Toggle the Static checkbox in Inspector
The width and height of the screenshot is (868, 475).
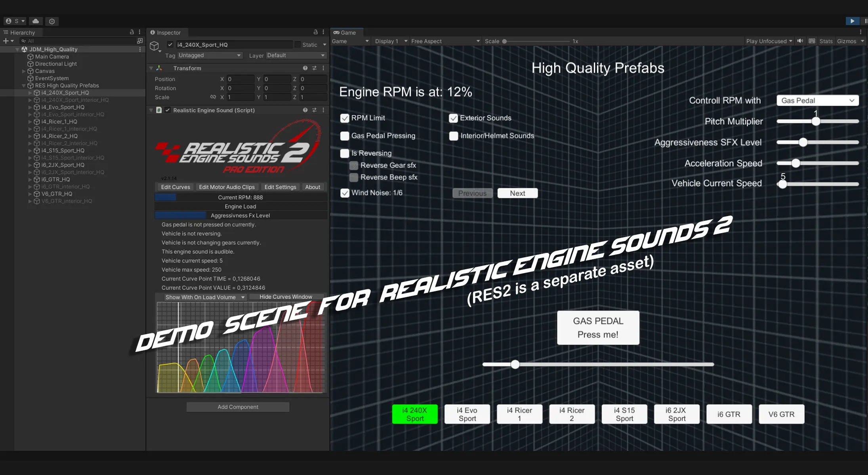point(298,45)
